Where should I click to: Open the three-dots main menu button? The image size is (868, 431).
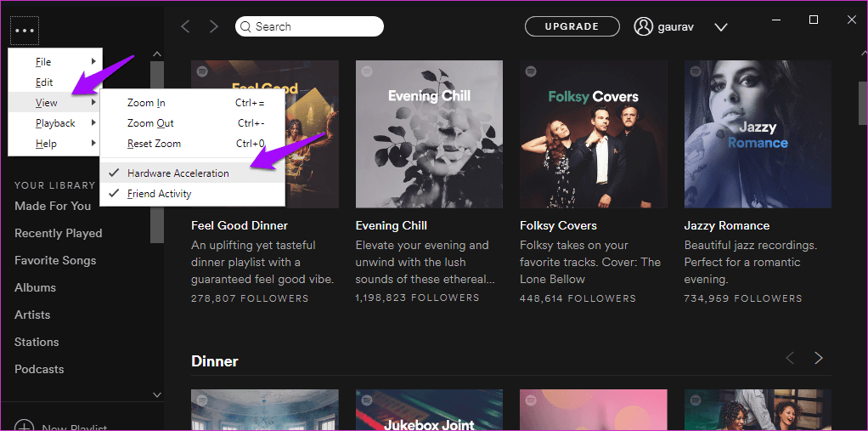pos(25,31)
